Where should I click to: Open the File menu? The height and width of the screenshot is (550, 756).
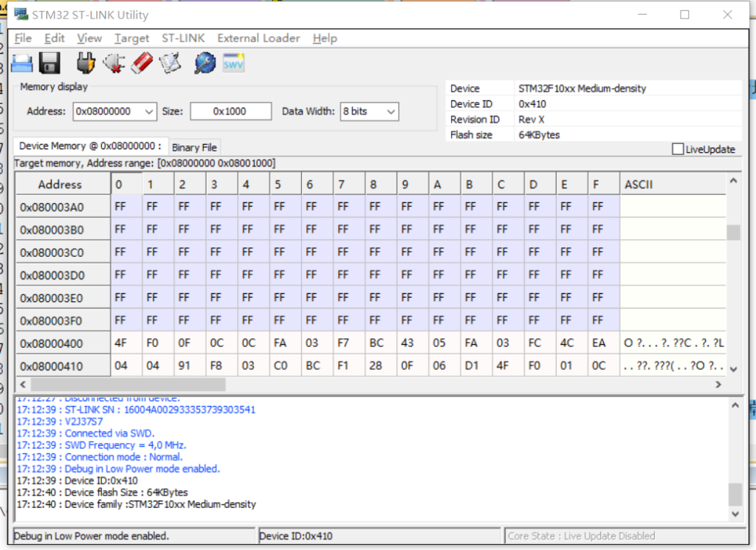(x=23, y=38)
